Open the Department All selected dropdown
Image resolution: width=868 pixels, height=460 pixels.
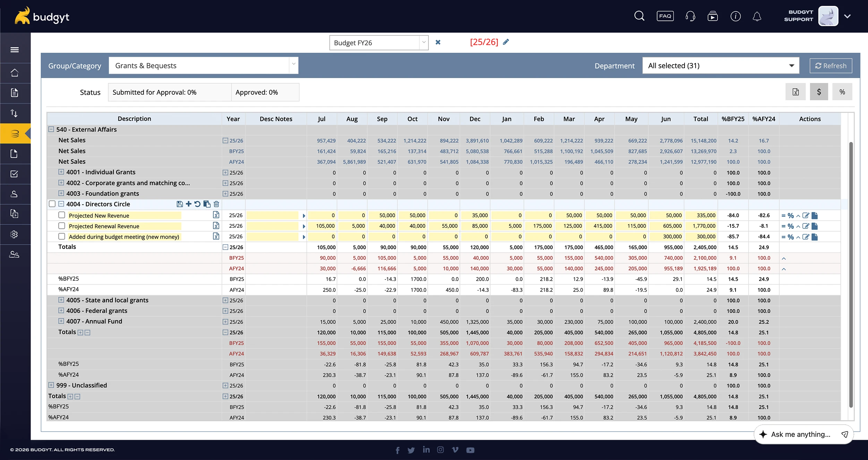721,66
